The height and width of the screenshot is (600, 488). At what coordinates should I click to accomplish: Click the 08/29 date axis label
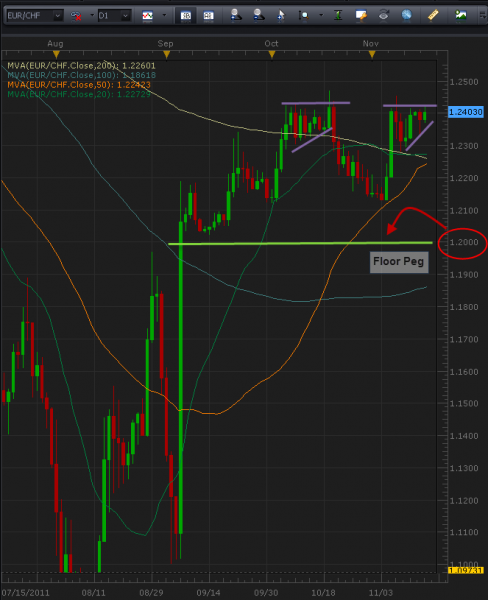pos(151,593)
